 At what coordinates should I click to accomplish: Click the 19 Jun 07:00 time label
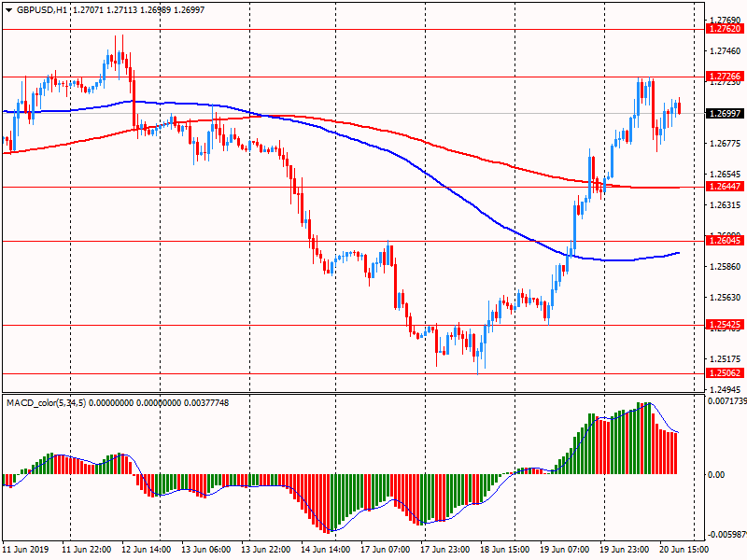(564, 550)
